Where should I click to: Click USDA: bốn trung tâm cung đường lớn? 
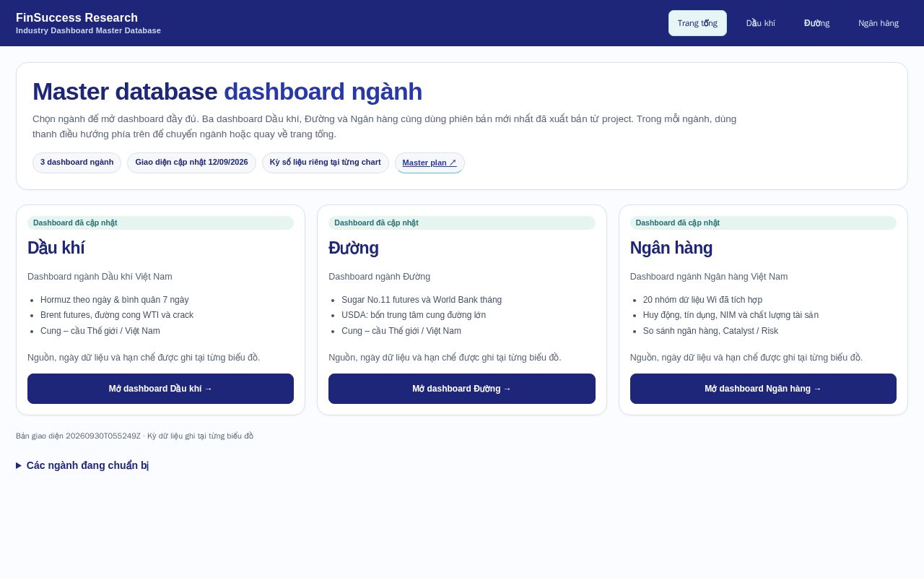(414, 315)
